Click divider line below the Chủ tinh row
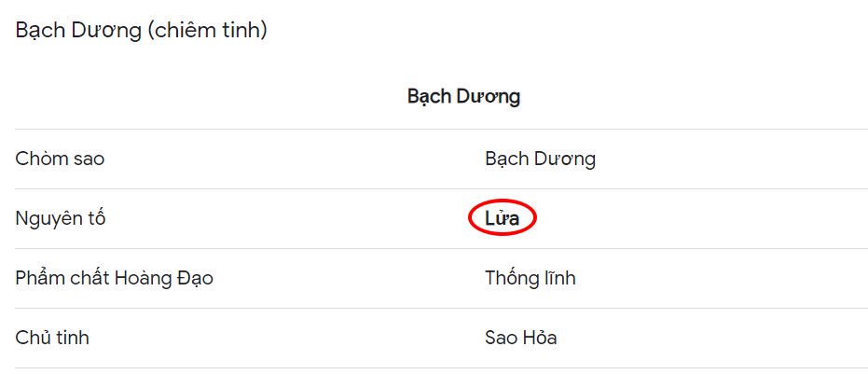 [x=441, y=367]
